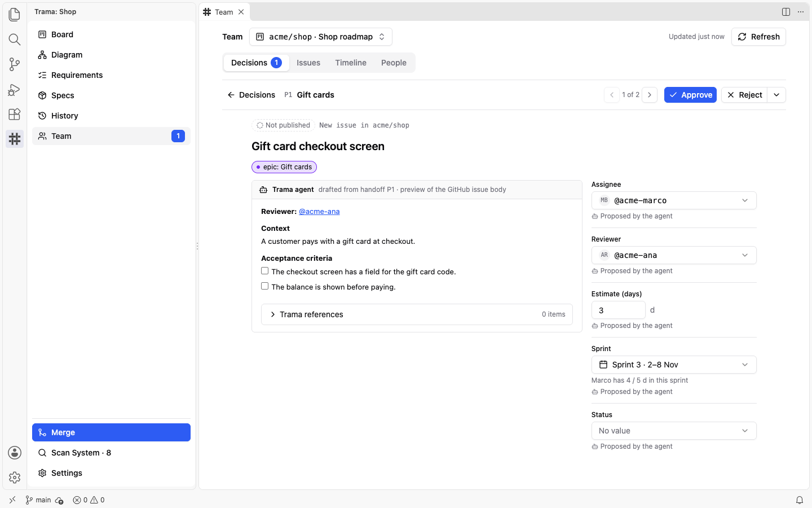Screen dimensions: 812x508
Task: Open the Accounts menu icon
Action: coord(15,453)
